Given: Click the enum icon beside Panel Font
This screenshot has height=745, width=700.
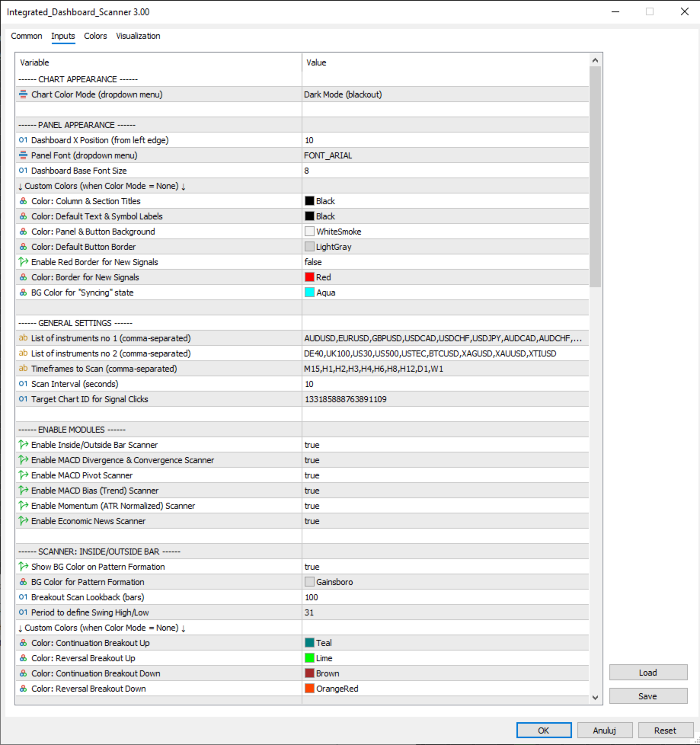Looking at the screenshot, I should pos(23,155).
